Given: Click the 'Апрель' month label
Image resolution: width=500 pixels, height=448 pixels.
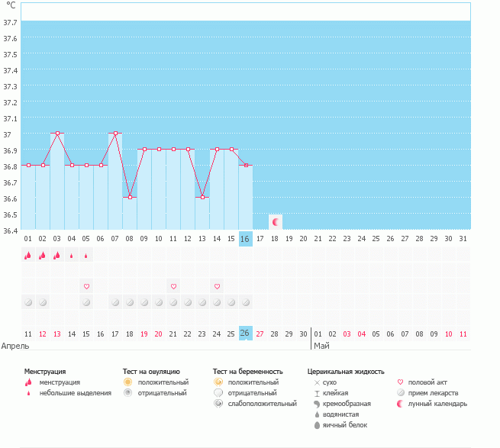Looking at the screenshot, I should [x=16, y=346].
